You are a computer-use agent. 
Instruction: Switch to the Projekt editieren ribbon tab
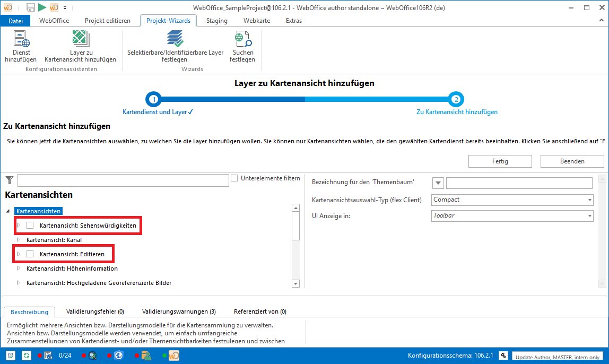(107, 21)
